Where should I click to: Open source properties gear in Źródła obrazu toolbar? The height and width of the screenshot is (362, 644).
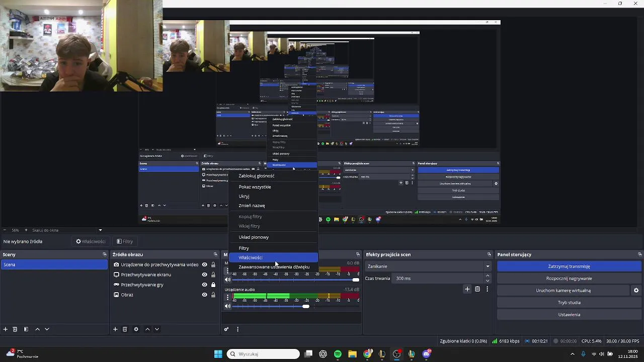pos(136,329)
